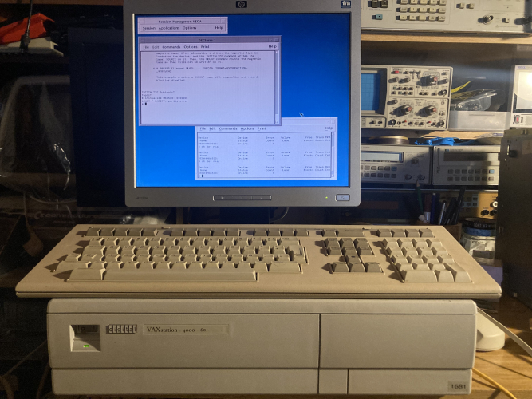Viewport: 532px width, 399px height.
Task: Open the Print menu in the lower DECterm window
Action: (262, 128)
